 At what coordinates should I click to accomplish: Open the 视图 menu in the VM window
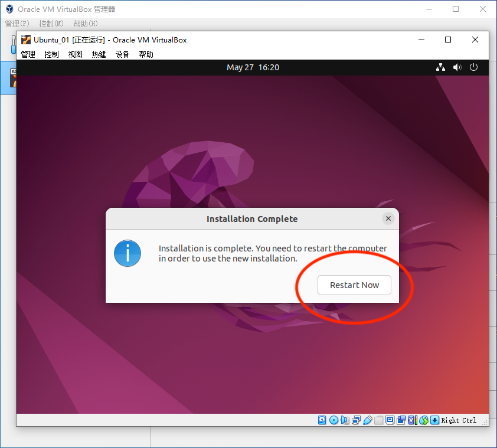point(75,54)
